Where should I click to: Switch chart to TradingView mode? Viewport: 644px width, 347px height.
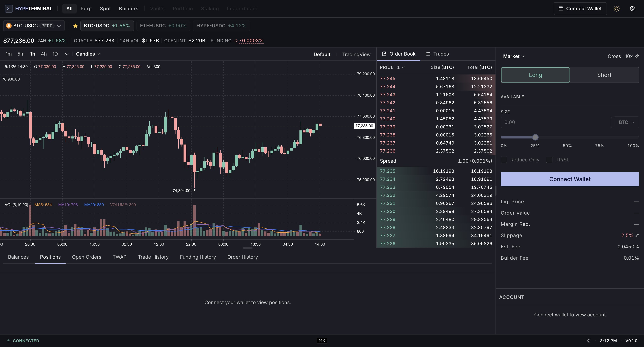[x=356, y=55]
